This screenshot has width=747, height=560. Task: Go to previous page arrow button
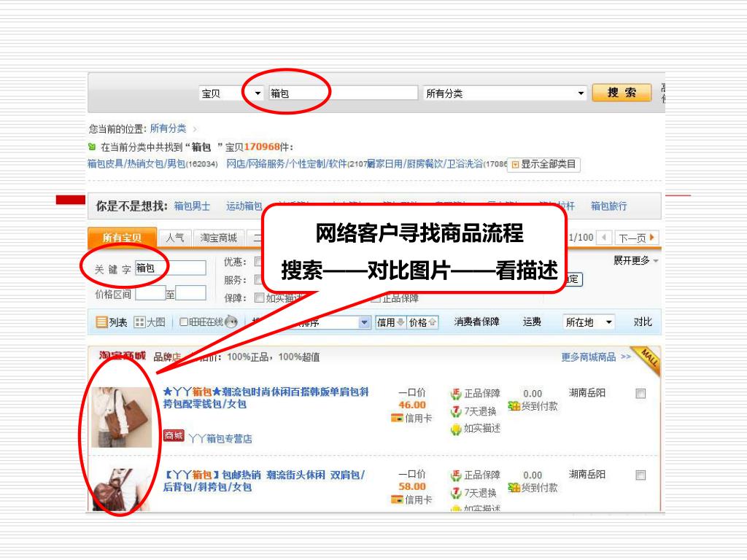pos(604,237)
